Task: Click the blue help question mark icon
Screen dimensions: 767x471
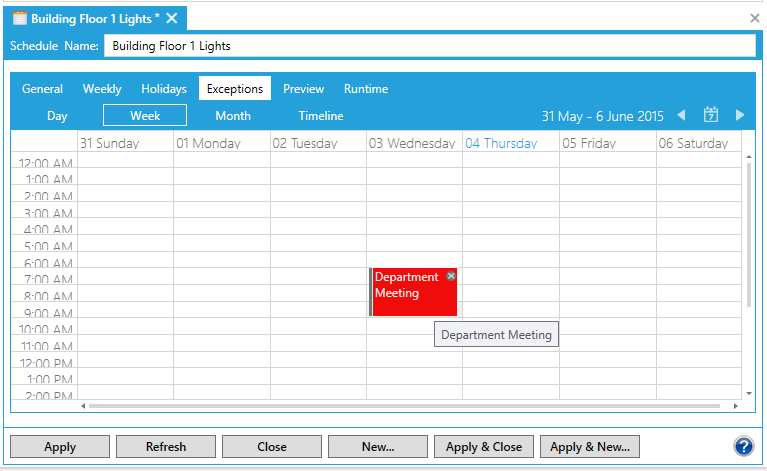Action: click(743, 447)
